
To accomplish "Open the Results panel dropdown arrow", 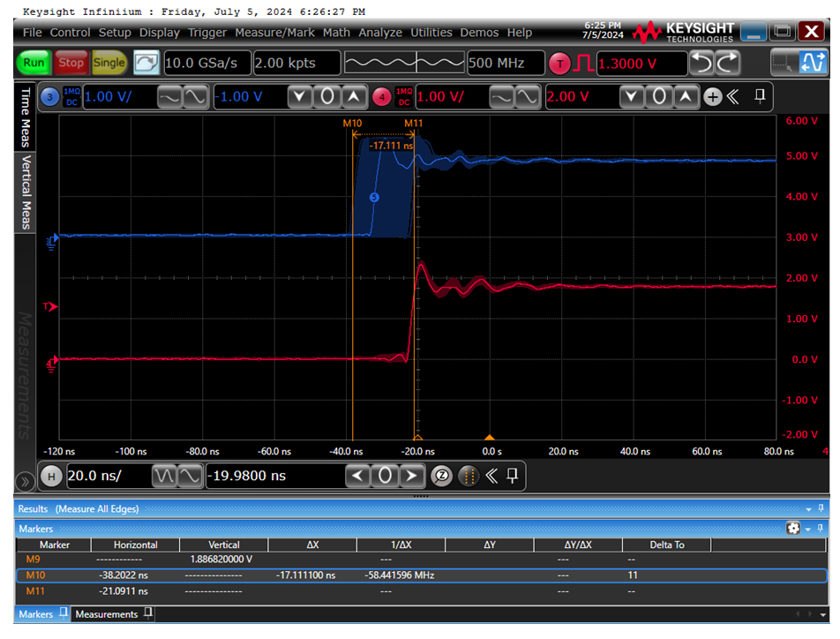I will click(808, 508).
